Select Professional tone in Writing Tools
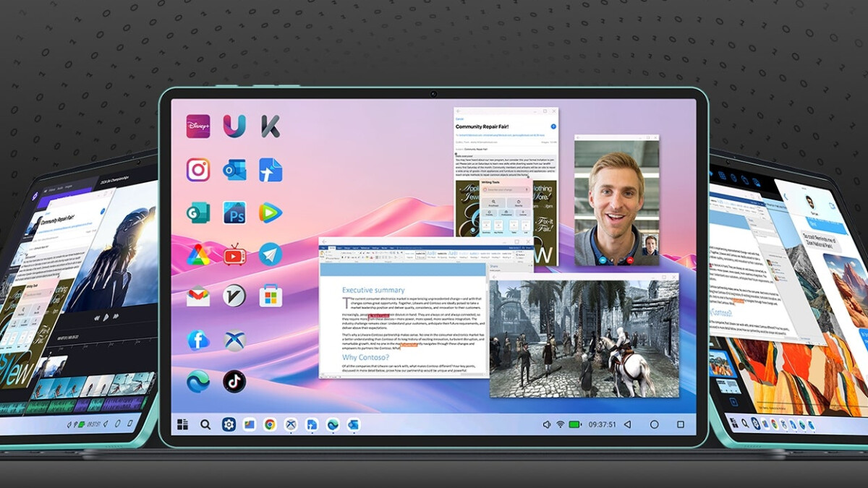The width and height of the screenshot is (868, 488). [505, 214]
